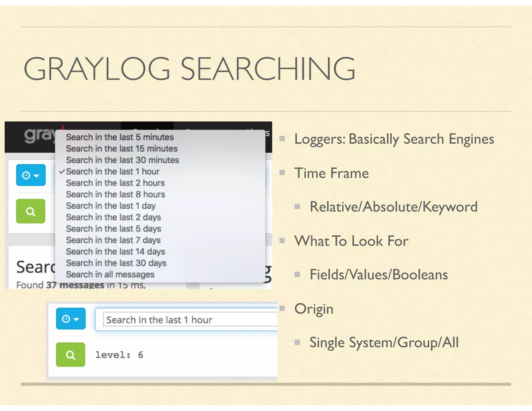
Task: Click 'Fields/Values/Booleans' sub-bullet
Action: click(x=379, y=275)
